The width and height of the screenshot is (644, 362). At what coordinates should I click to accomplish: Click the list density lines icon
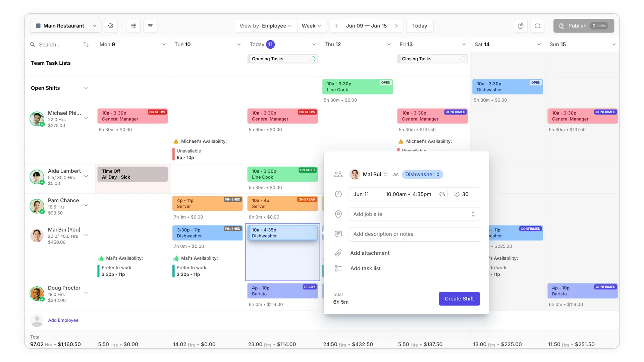point(150,26)
